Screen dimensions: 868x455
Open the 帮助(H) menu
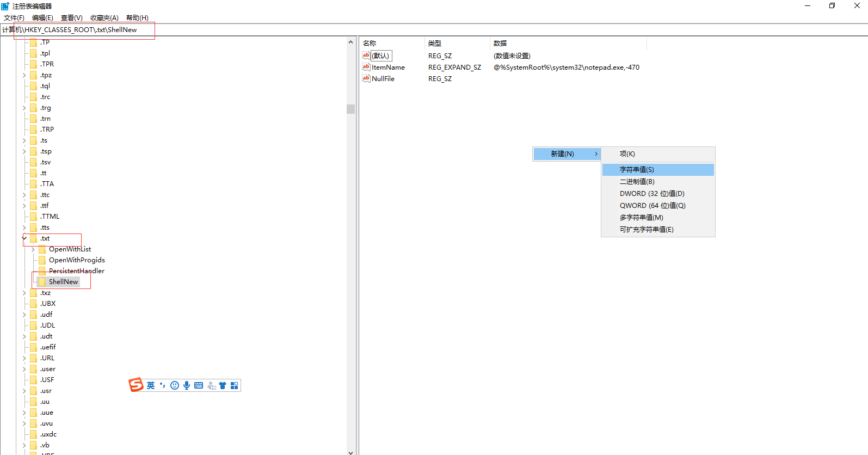tap(137, 17)
